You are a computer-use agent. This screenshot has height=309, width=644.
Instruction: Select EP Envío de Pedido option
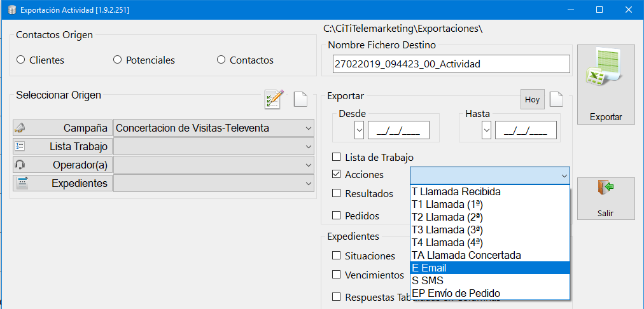490,293
